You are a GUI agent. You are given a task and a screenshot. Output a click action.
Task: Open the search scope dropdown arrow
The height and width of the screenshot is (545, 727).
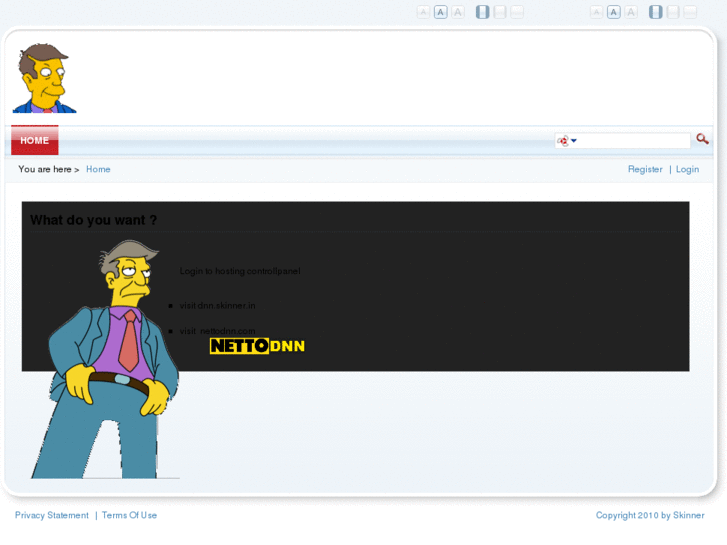click(x=574, y=141)
